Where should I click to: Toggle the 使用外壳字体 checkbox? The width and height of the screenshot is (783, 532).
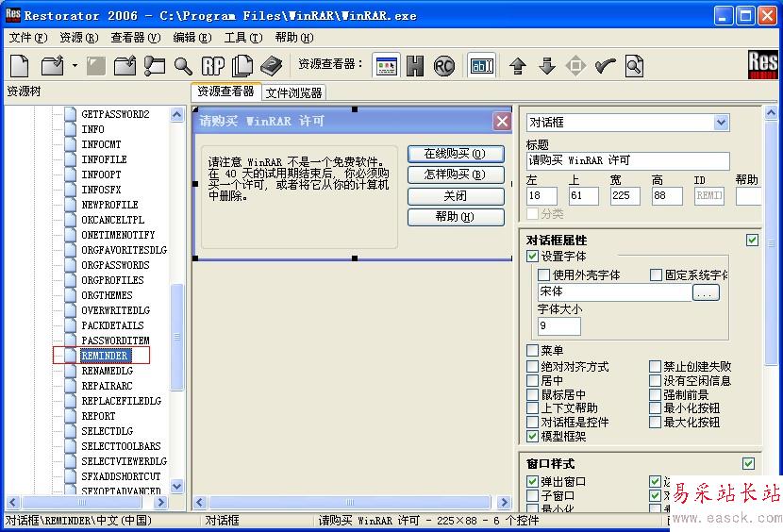(x=543, y=274)
